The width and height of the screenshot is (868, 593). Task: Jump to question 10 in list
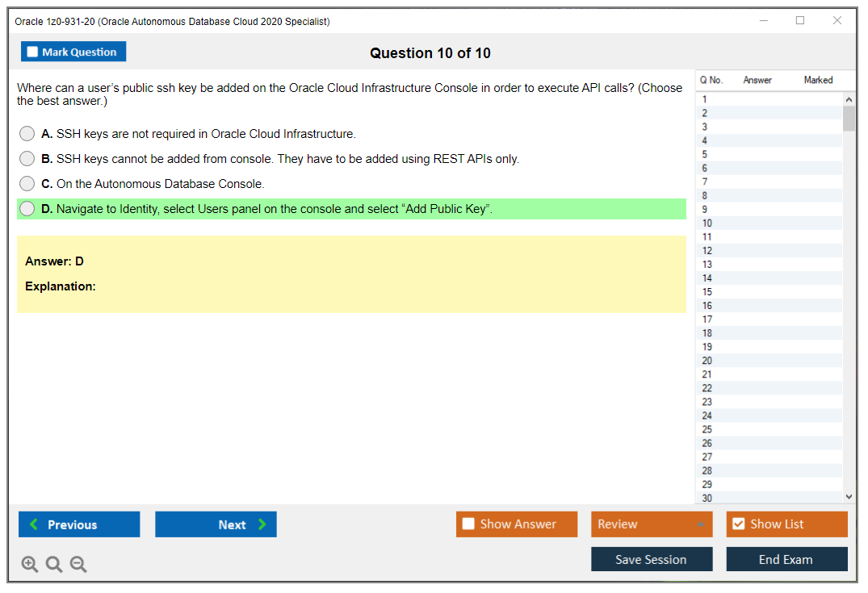pyautogui.click(x=707, y=223)
